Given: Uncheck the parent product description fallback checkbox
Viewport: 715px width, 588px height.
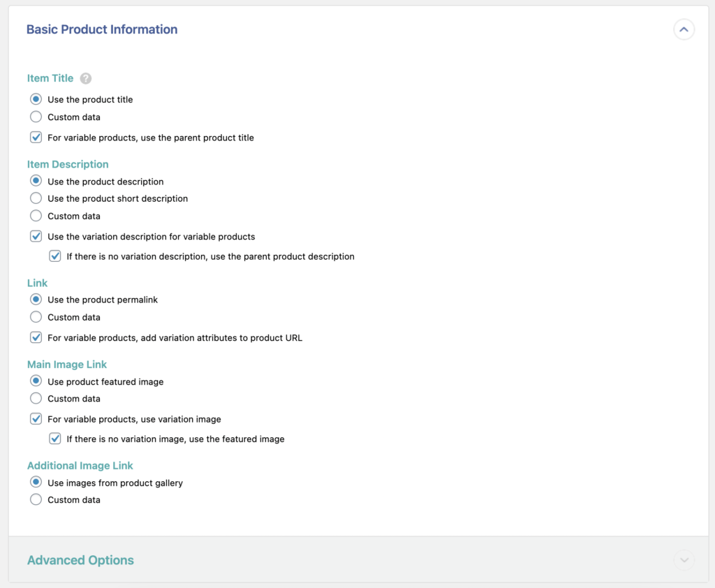Looking at the screenshot, I should 55,256.
